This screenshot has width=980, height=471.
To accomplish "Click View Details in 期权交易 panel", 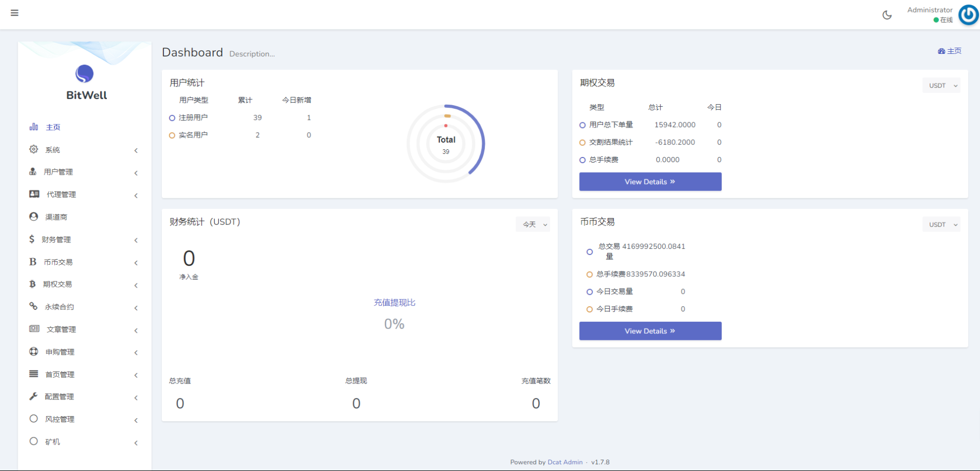I will (x=650, y=181).
